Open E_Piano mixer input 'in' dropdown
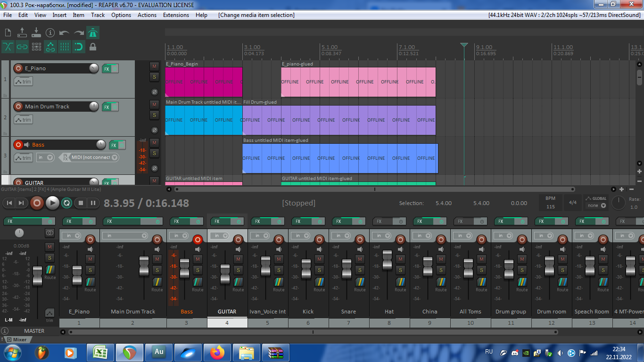The image size is (644, 362). click(72, 236)
